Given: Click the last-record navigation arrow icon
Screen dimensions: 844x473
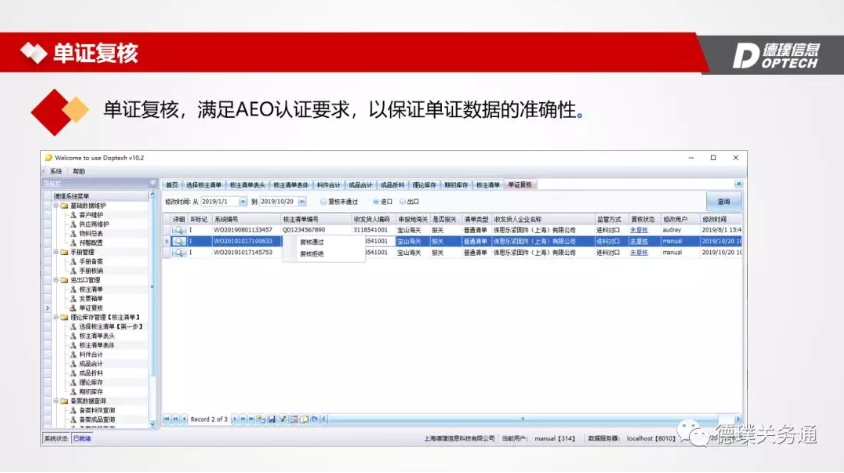Looking at the screenshot, I should pyautogui.click(x=251, y=419).
